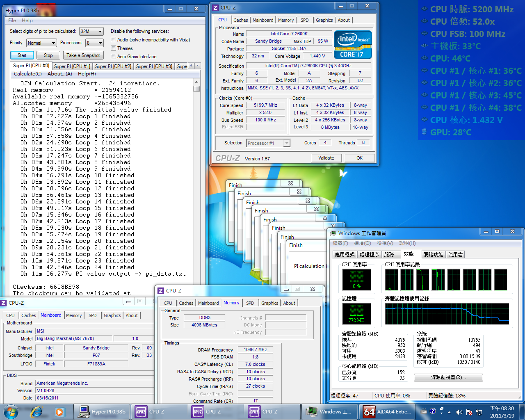Screen dimensions: 525x420
Task: Click the Start button in Hyper PI
Action: pos(22,55)
